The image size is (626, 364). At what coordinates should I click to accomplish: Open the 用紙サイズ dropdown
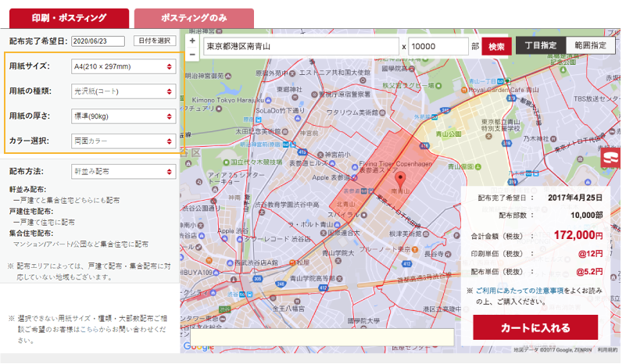click(123, 67)
